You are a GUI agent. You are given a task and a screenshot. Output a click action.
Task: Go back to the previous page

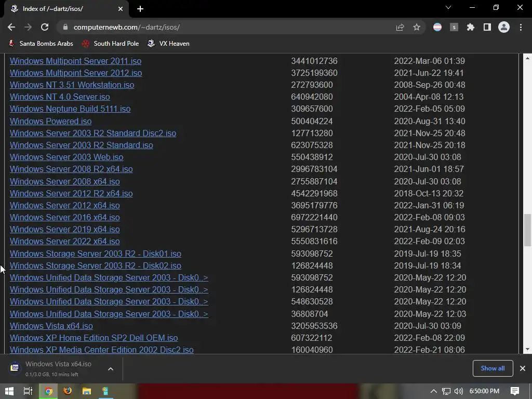(x=11, y=27)
